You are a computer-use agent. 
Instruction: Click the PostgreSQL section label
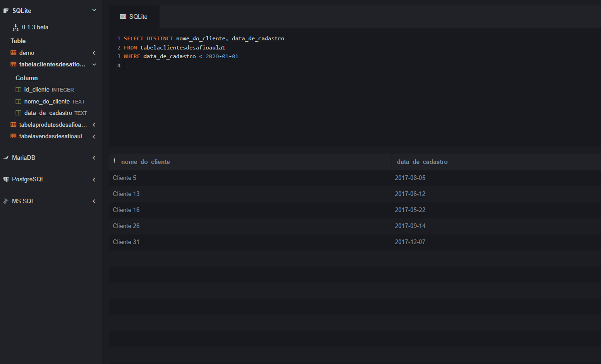(x=28, y=179)
